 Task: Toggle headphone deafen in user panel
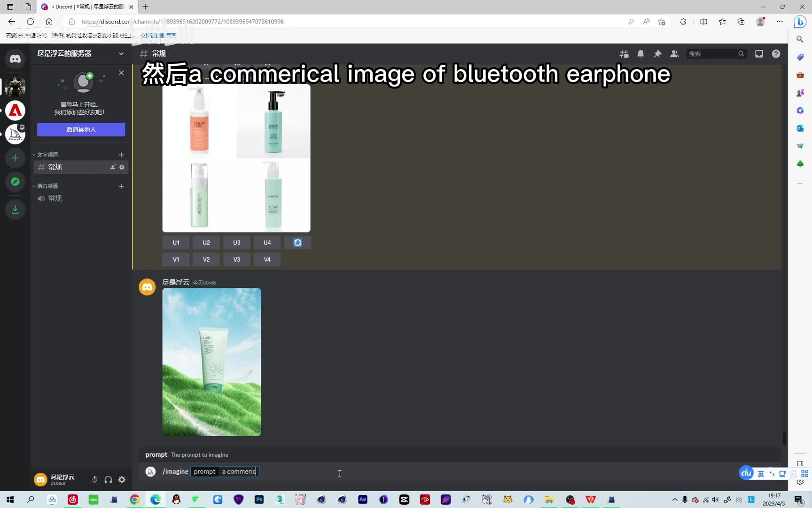[x=108, y=480]
